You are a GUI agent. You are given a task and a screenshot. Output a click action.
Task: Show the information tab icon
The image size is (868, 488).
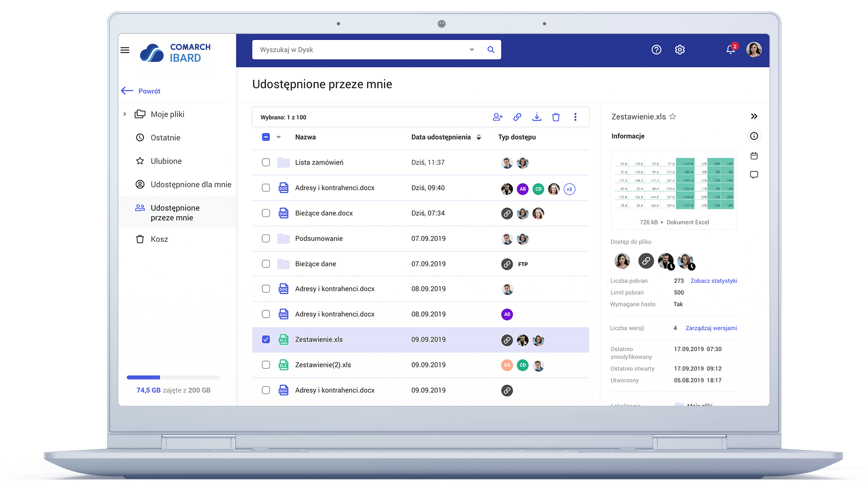[x=754, y=136]
